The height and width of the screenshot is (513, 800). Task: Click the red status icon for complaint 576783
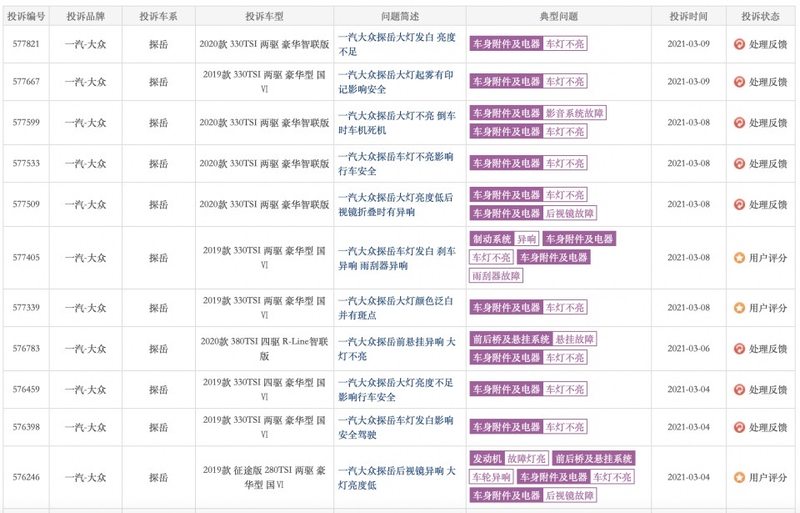(x=739, y=349)
